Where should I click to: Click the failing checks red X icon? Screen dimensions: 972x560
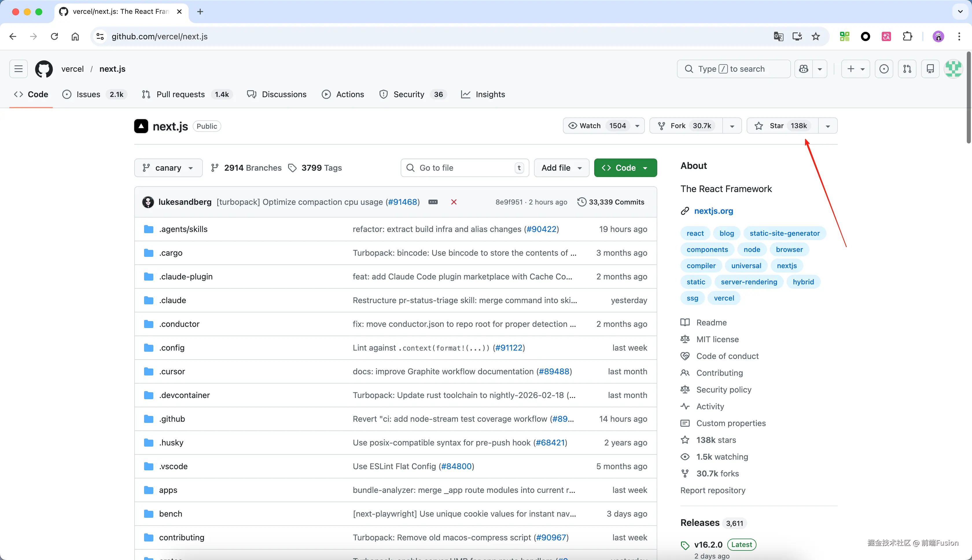[454, 202]
